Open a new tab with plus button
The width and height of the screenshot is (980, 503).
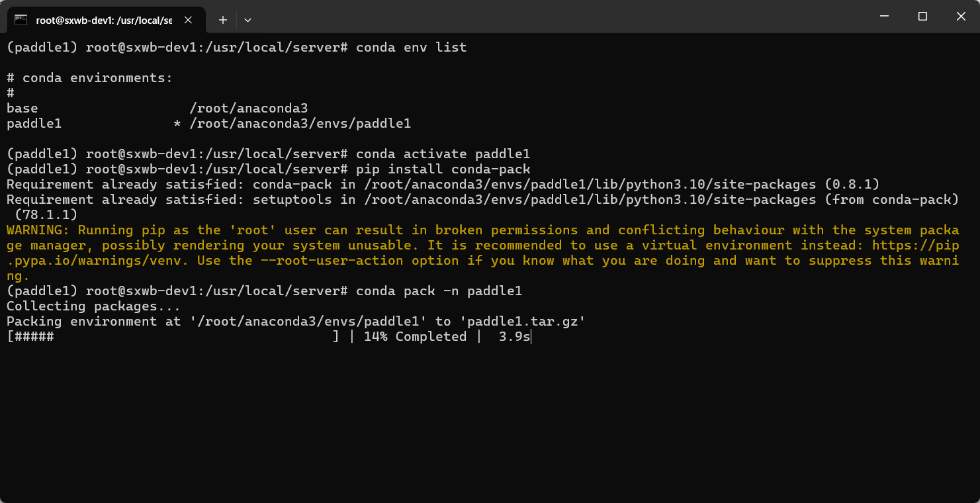pyautogui.click(x=223, y=20)
